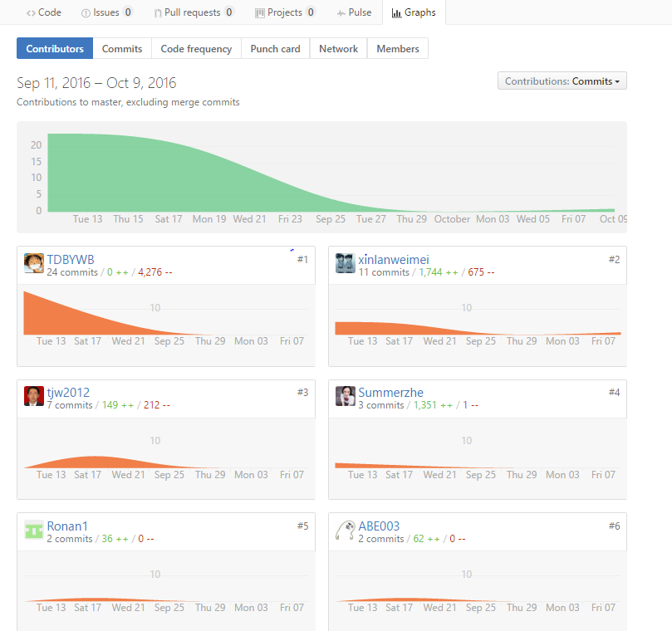Open the Pulse tab
672x631 pixels.
point(354,12)
